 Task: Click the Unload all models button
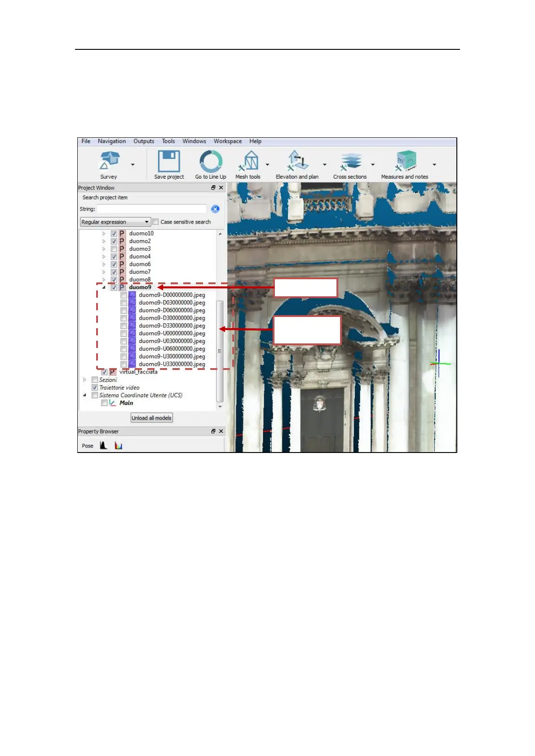pos(152,418)
